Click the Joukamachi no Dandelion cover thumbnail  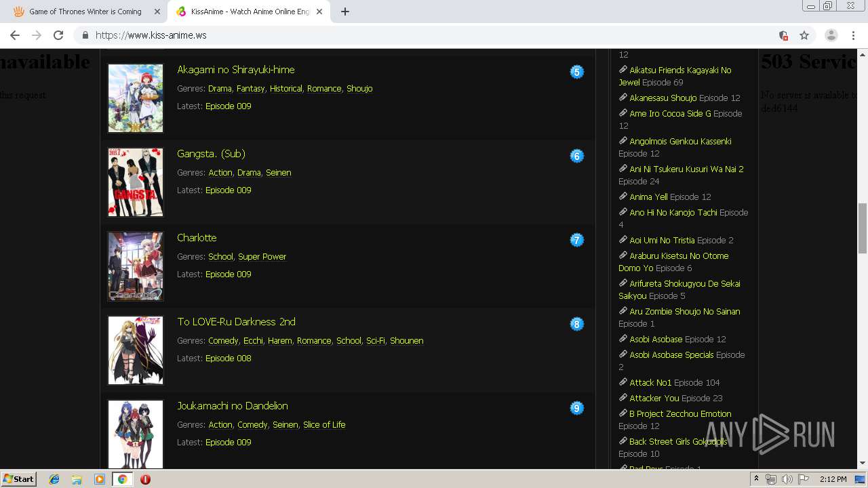[136, 434]
